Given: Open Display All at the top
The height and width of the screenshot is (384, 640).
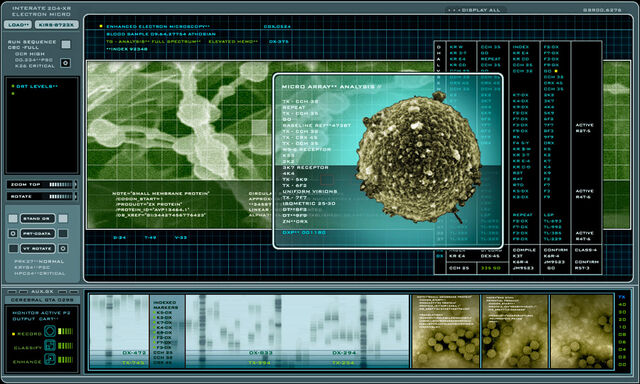Looking at the screenshot, I should pyautogui.click(x=476, y=10).
